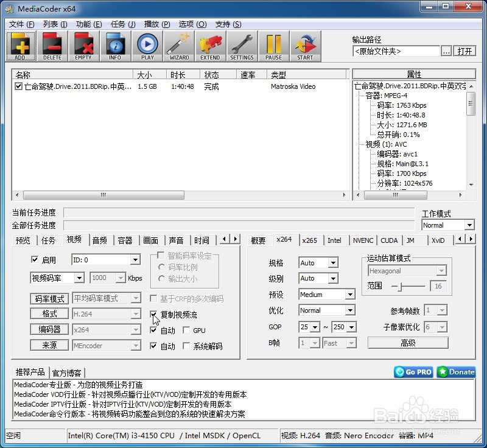Toggle the 复制视频流 checkbox
This screenshot has width=487, height=448.
tap(153, 314)
